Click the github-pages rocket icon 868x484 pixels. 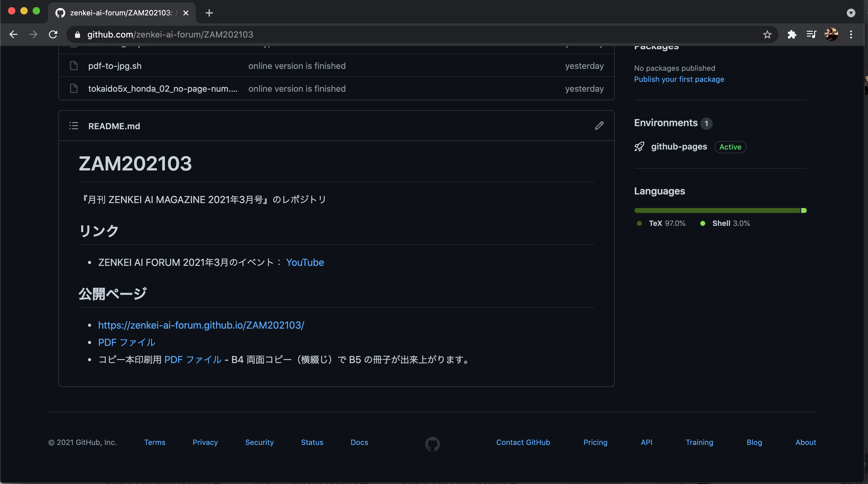639,147
